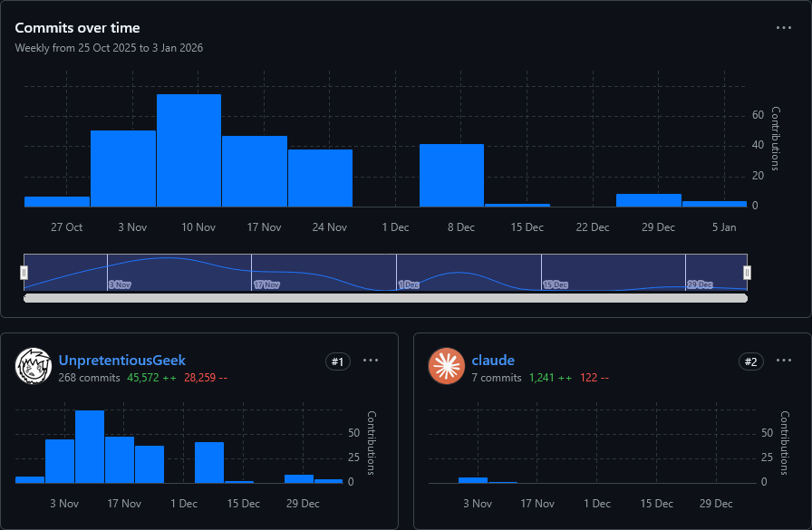Screen dimensions: 812x530
Task: Open UnpretentiousGeek card's three-dot menu
Action: [x=371, y=361]
